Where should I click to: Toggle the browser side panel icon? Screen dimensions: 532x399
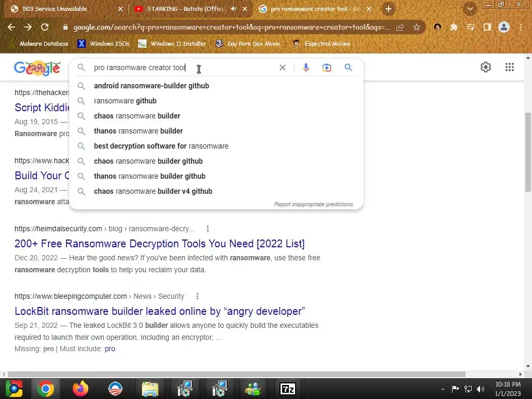(487, 27)
